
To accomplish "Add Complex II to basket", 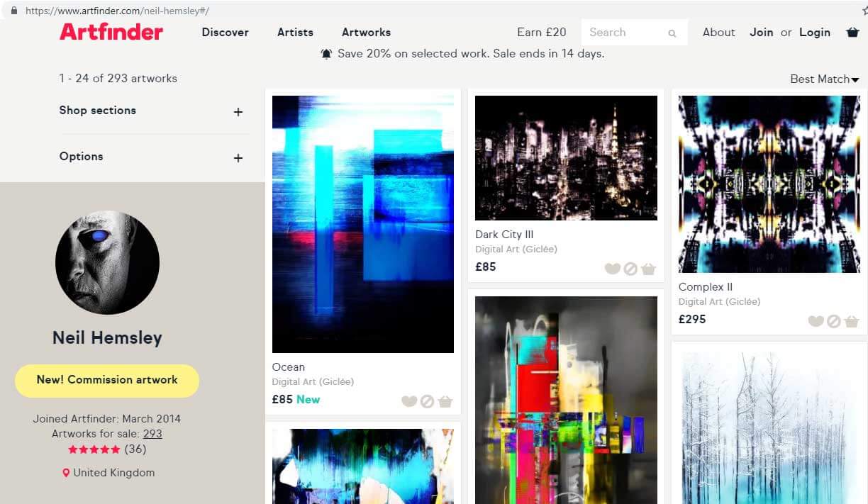I will 852,321.
